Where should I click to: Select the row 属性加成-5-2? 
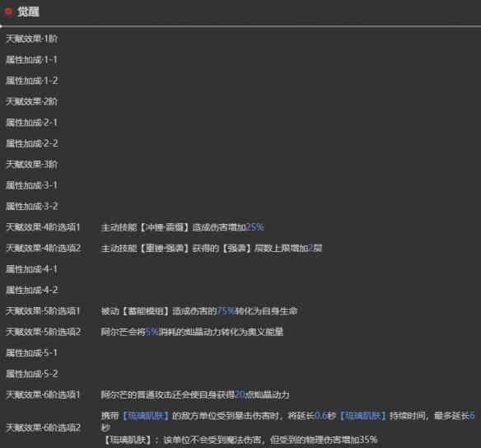32,374
